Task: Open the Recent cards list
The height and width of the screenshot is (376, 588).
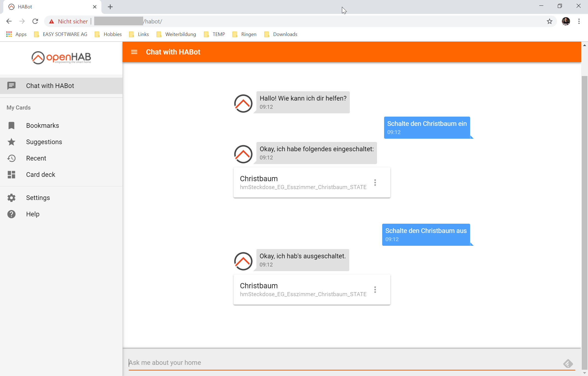Action: tap(61, 158)
